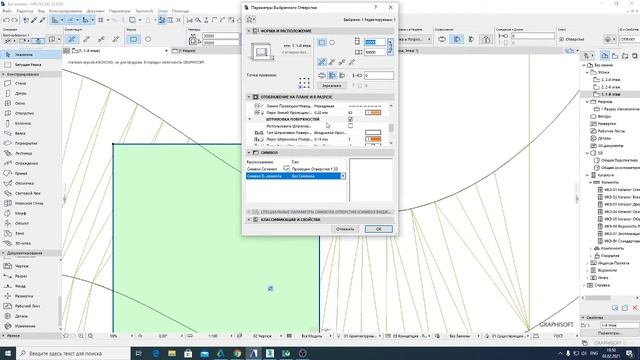The width and height of the screenshot is (640, 360).
Task: Collapse Отображение на плане и в разрезе section
Action: 249,97
